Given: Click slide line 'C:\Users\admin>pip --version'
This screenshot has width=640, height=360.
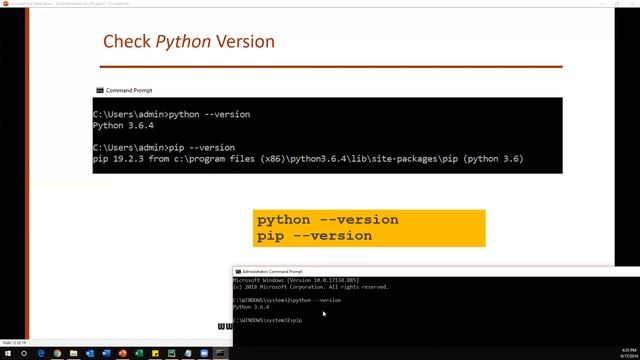Looking at the screenshot, I should pos(164,148).
